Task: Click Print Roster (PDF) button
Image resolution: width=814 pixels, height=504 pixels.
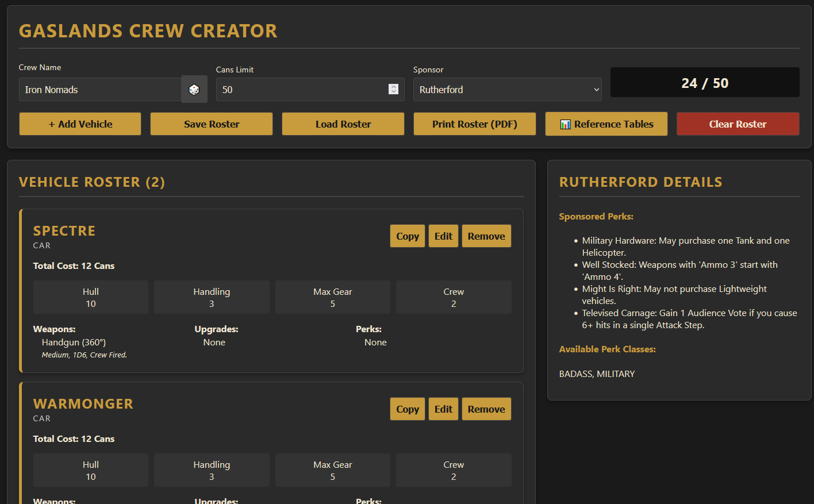Action: click(474, 124)
